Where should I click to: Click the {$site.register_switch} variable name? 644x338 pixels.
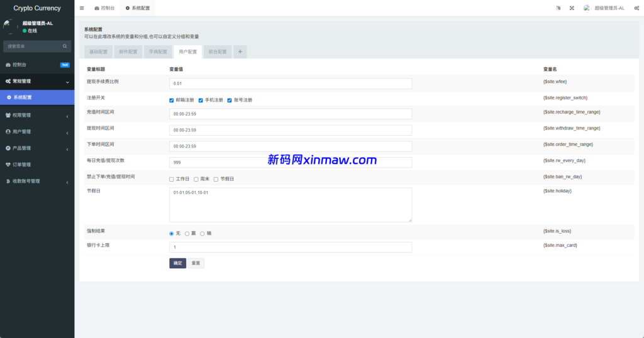(x=565, y=98)
